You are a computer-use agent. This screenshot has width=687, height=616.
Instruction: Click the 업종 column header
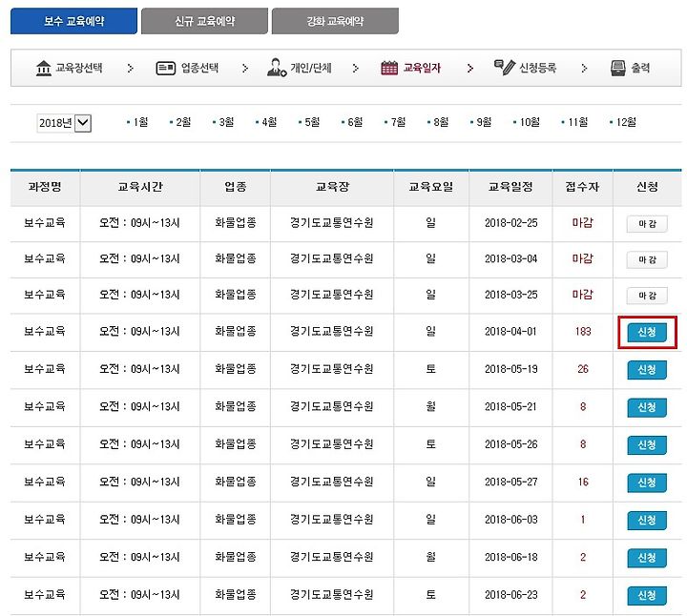tap(236, 188)
